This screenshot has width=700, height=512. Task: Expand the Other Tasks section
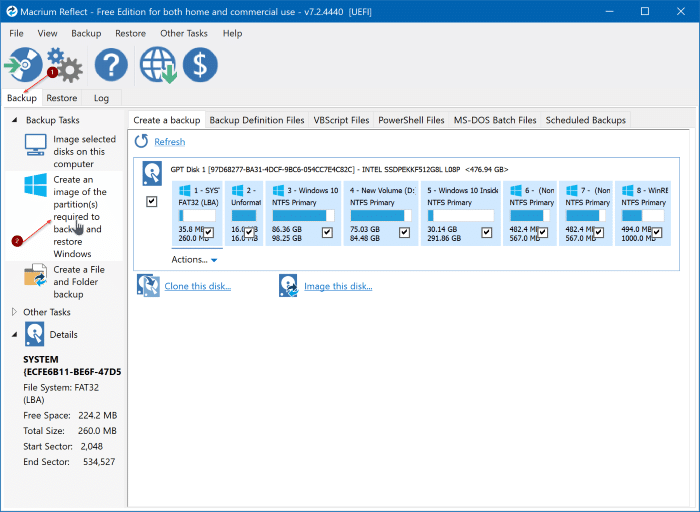click(14, 312)
